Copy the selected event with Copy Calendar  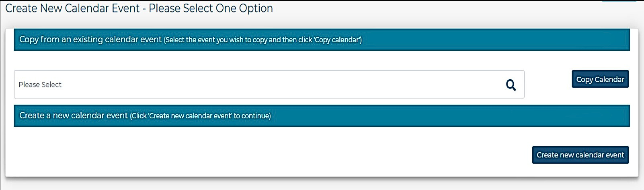pyautogui.click(x=600, y=79)
